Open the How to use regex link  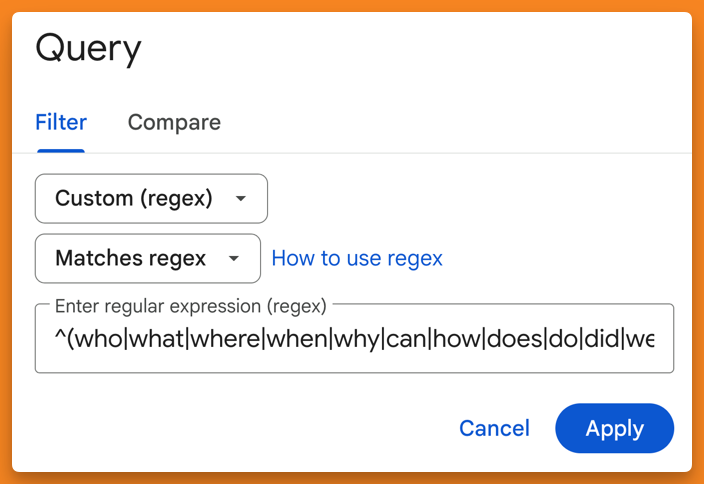coord(357,258)
